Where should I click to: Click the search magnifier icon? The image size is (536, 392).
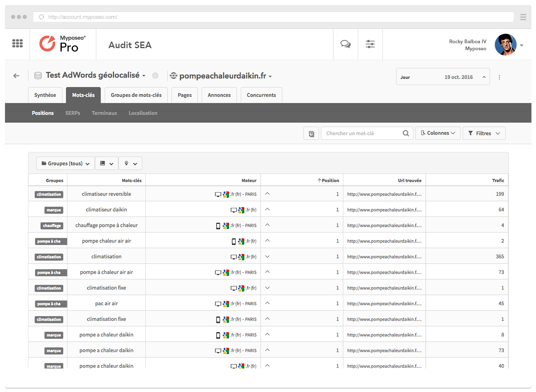(x=406, y=133)
